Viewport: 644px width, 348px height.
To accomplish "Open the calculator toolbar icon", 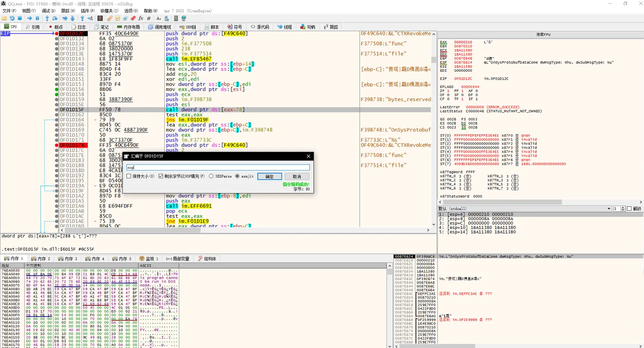I will tap(176, 18).
